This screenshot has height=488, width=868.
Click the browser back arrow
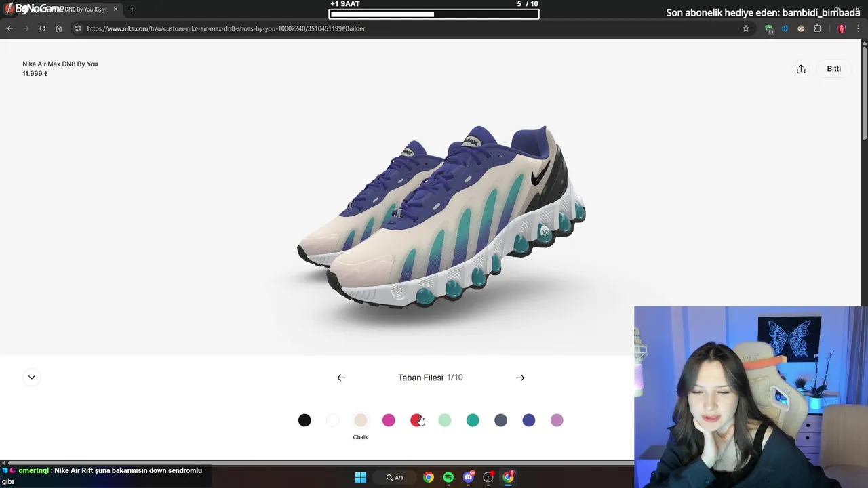point(9,28)
